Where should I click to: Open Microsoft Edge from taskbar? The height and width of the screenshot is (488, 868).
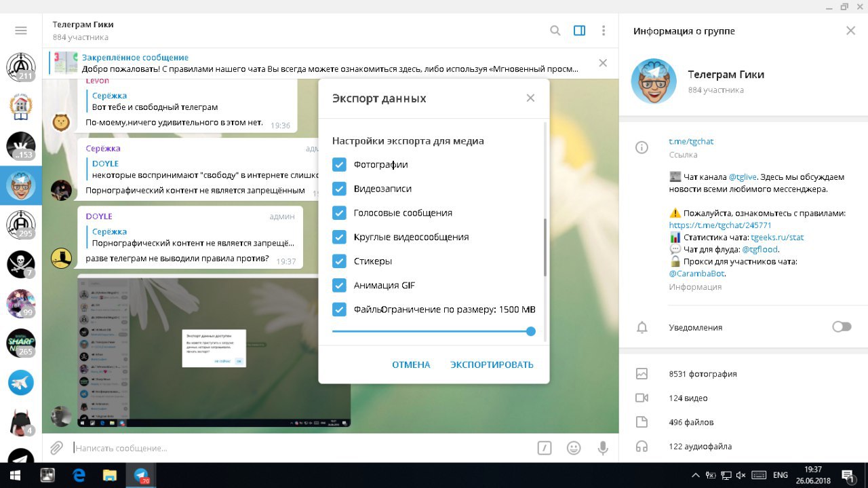pos(79,475)
